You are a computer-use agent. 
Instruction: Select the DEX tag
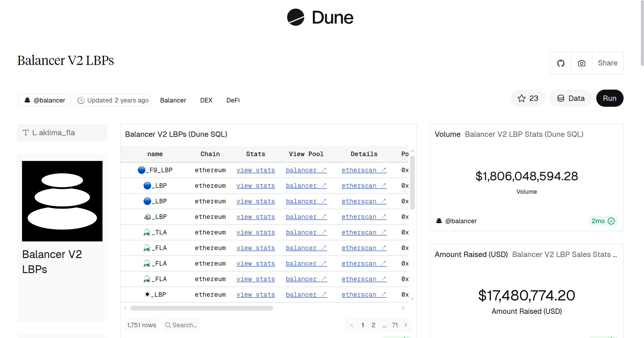coord(206,100)
